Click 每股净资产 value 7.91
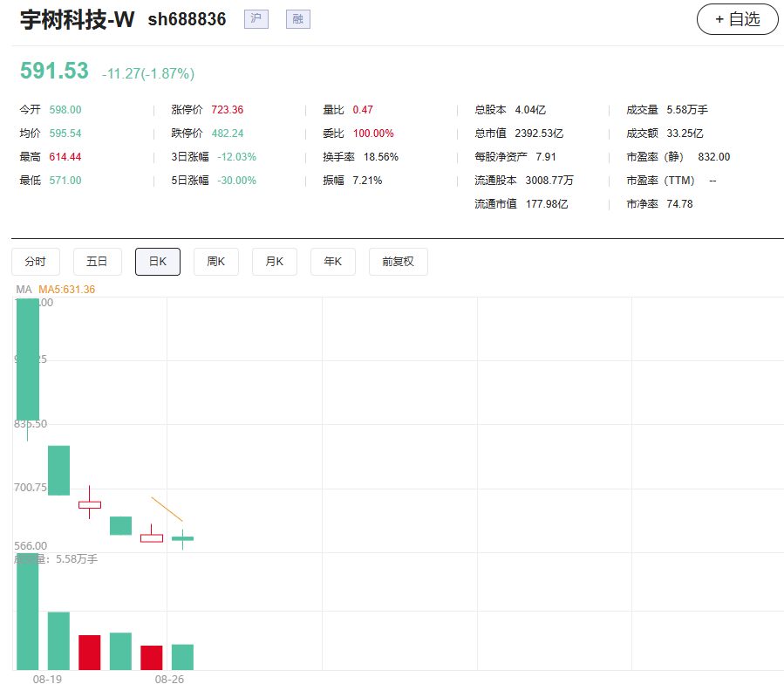Image resolution: width=784 pixels, height=691 pixels. pyautogui.click(x=546, y=157)
